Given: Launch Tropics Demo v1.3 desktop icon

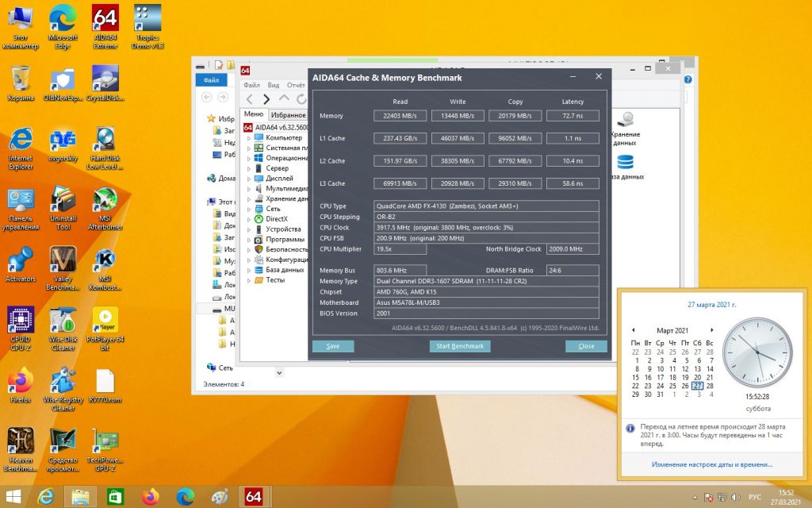Looking at the screenshot, I should [x=147, y=26].
